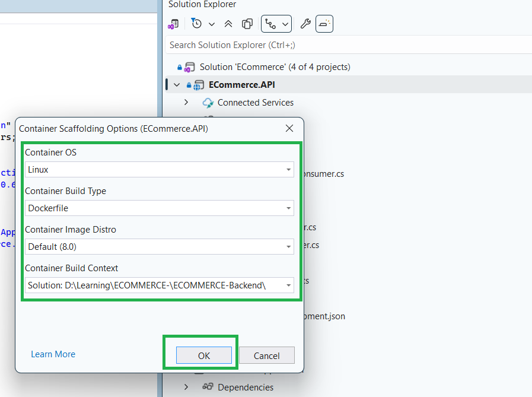Toggle the Preview Selected Items button
The image size is (532, 397).
[324, 24]
